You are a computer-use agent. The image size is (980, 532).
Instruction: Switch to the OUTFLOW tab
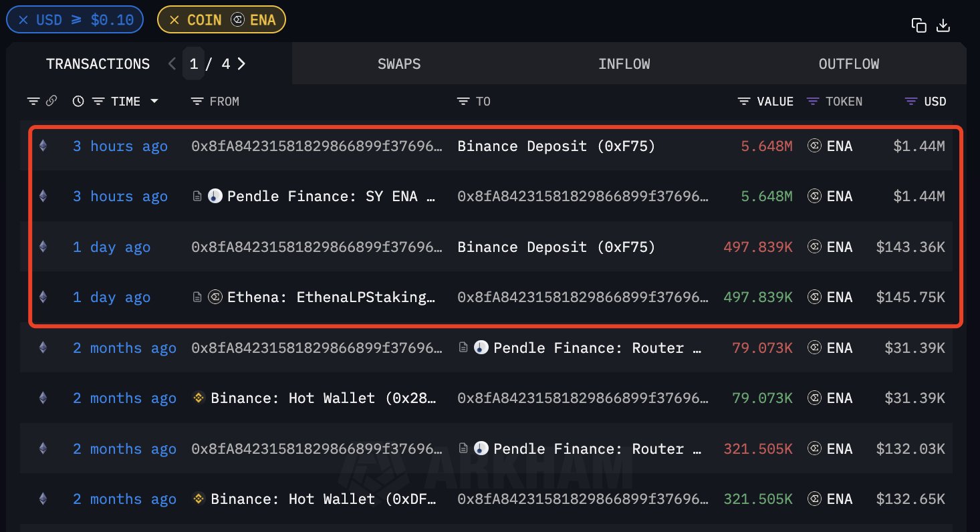(849, 63)
